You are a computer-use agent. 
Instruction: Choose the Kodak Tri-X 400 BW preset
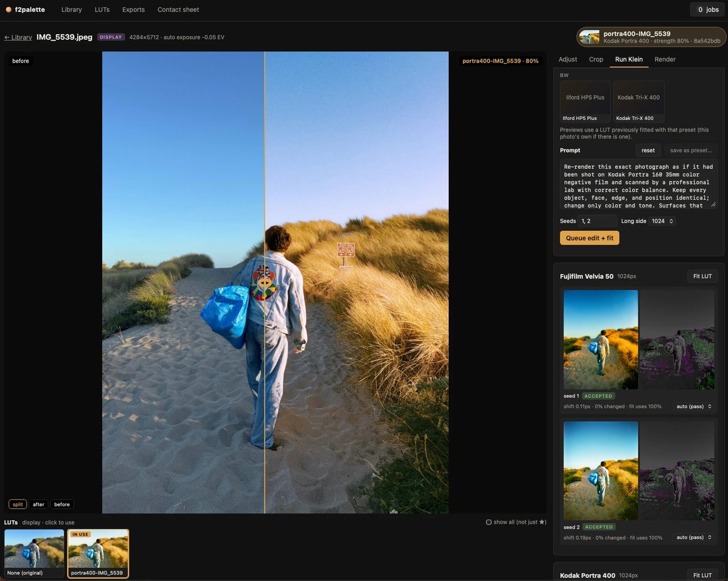click(x=639, y=102)
